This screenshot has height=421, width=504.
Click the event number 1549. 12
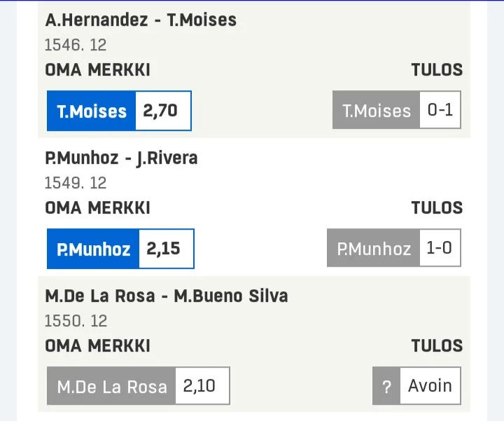coord(76,183)
